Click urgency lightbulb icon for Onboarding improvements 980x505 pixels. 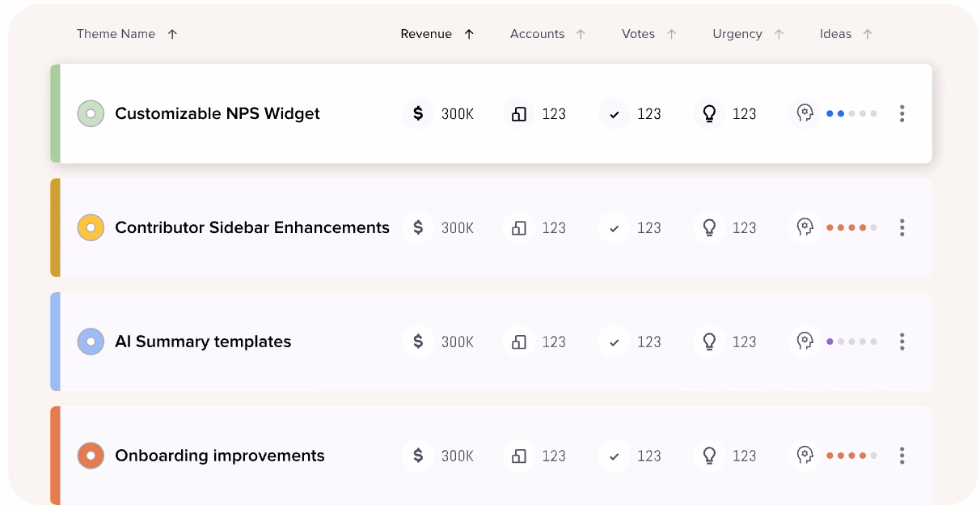[709, 456]
